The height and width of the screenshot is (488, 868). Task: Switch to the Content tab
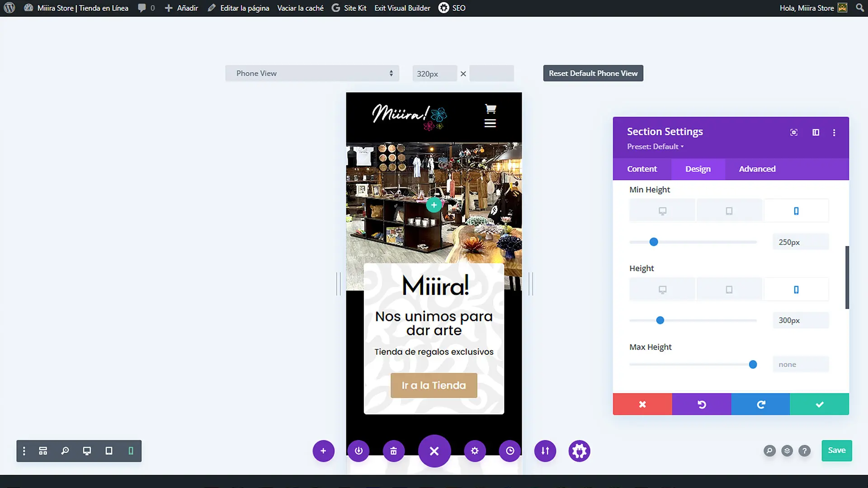[642, 169]
